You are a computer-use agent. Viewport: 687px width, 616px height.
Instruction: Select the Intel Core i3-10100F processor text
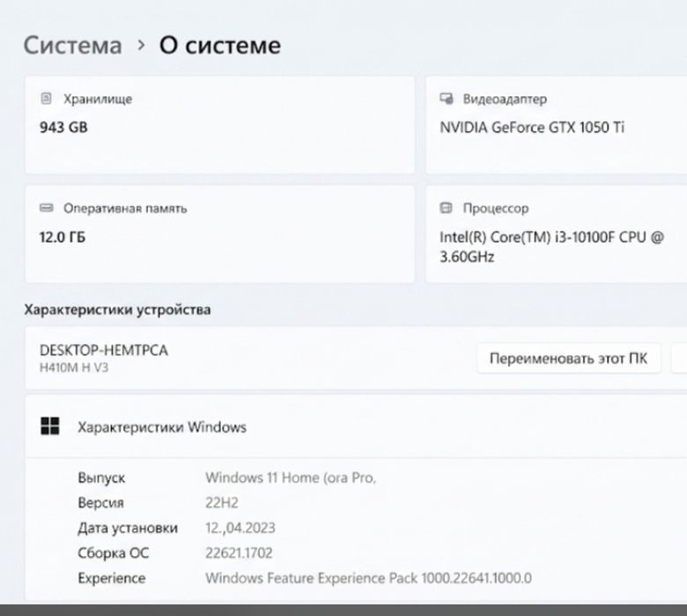551,247
